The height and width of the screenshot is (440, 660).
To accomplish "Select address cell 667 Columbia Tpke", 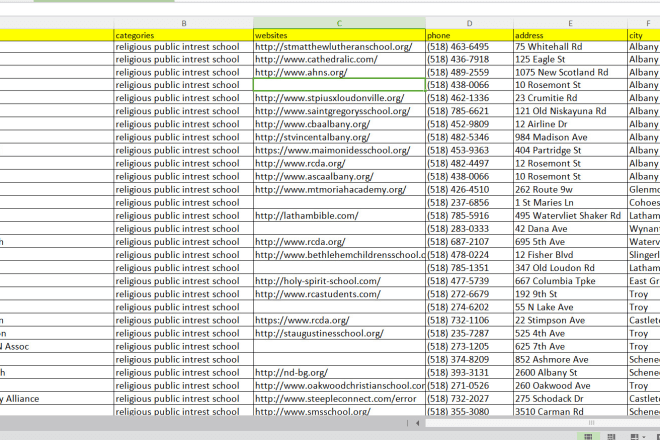I will 570,281.
